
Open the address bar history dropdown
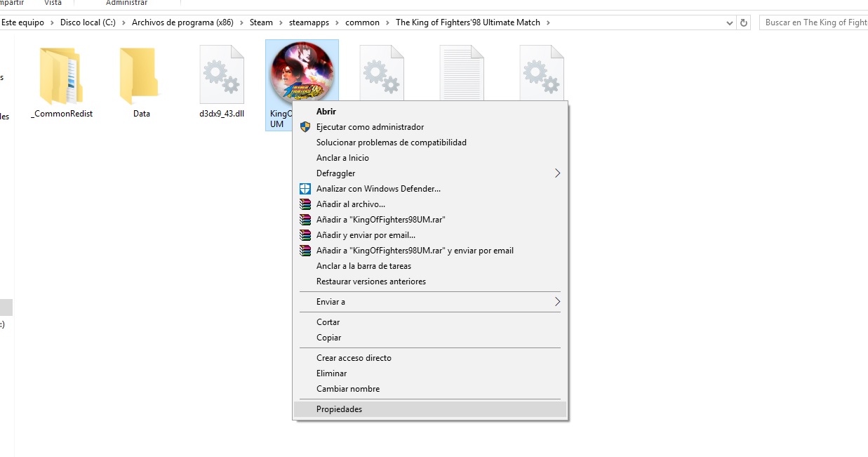pyautogui.click(x=730, y=22)
